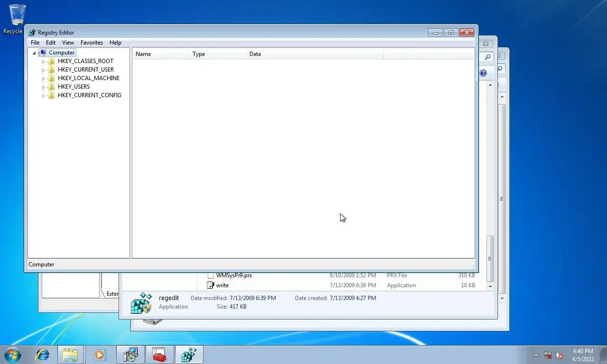607x364 pixels.
Task: Click the blue Help icon in Explorer window
Action: (483, 73)
